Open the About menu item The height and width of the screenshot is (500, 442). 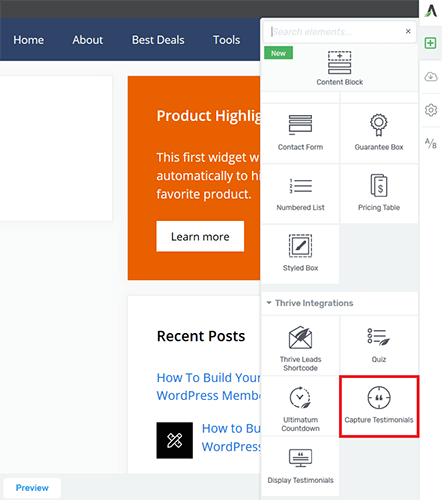[x=88, y=40]
